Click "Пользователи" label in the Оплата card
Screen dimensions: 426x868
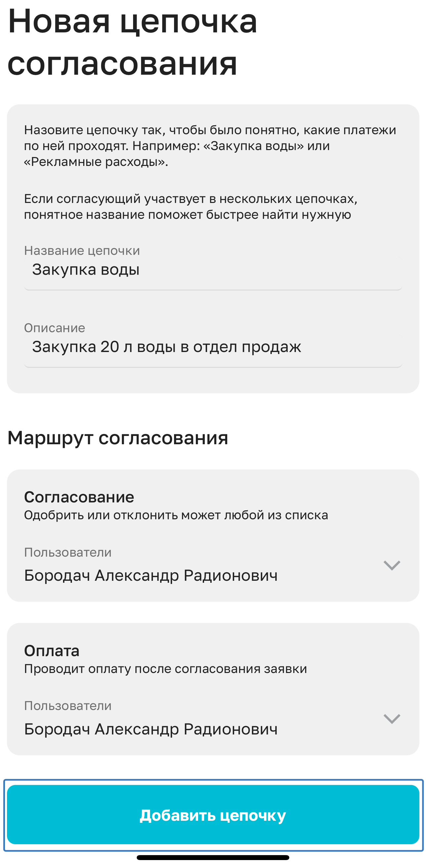point(68,706)
